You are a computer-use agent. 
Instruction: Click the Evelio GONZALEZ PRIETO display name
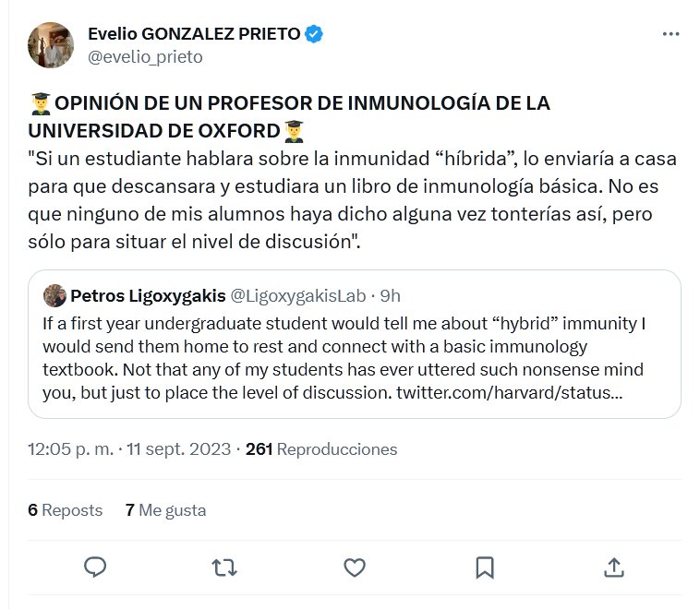194,34
